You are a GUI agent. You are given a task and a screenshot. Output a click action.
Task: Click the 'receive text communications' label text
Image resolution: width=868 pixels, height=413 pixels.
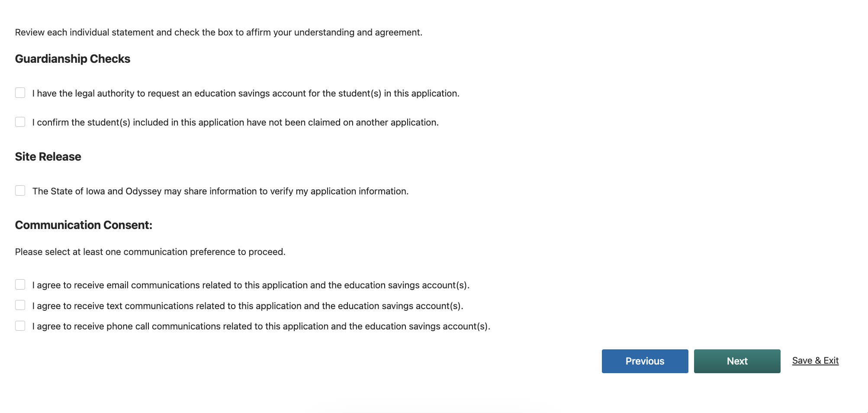248,306
